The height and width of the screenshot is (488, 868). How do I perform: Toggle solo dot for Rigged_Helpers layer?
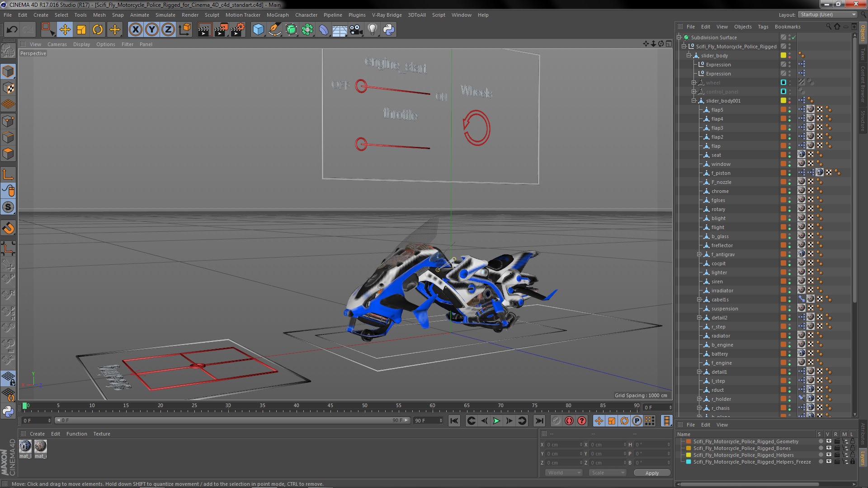pos(821,455)
